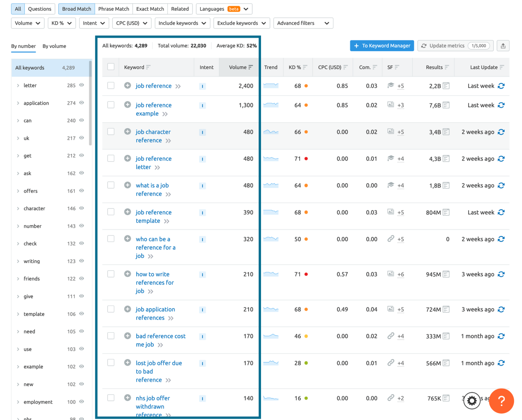Click the Volume column sort icon

coord(251,67)
